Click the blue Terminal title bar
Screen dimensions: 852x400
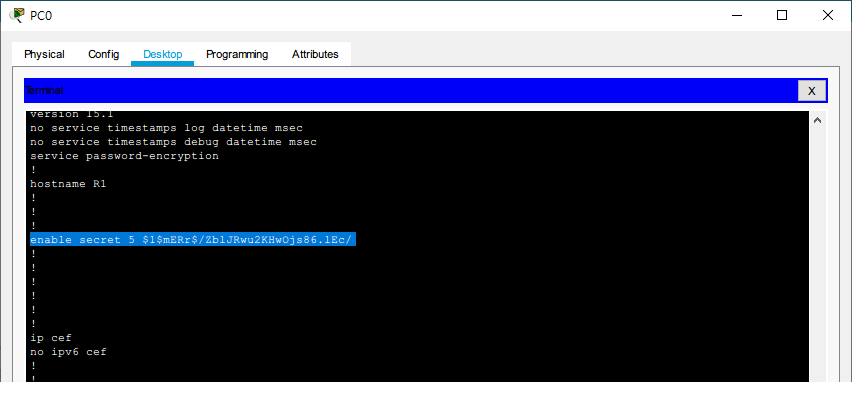click(x=400, y=91)
